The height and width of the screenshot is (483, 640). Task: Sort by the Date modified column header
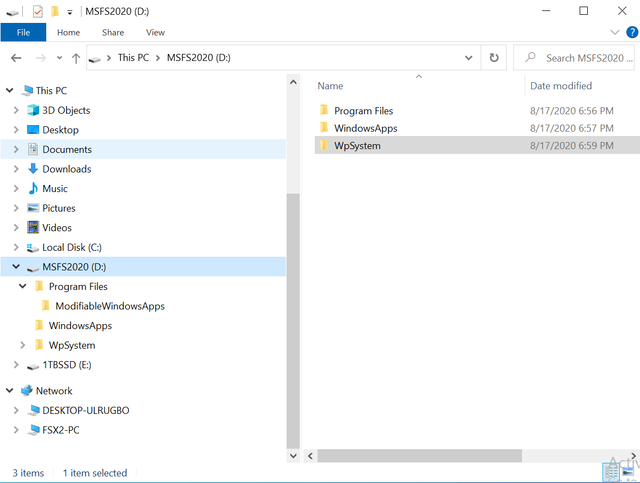pos(561,86)
